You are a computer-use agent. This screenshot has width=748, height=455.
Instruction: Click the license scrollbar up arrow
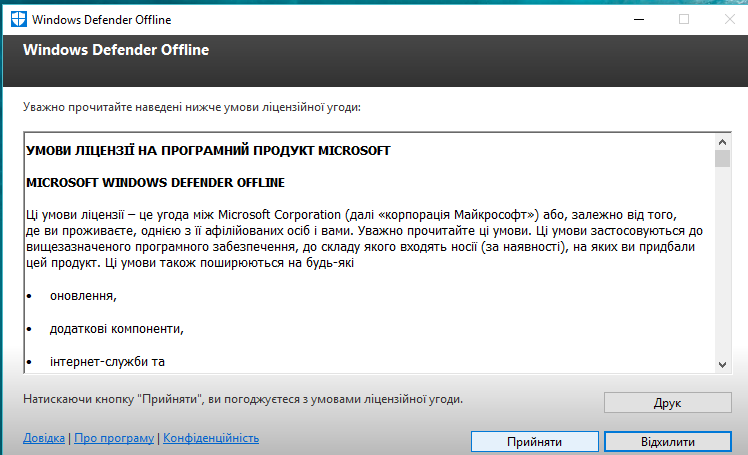(722, 142)
